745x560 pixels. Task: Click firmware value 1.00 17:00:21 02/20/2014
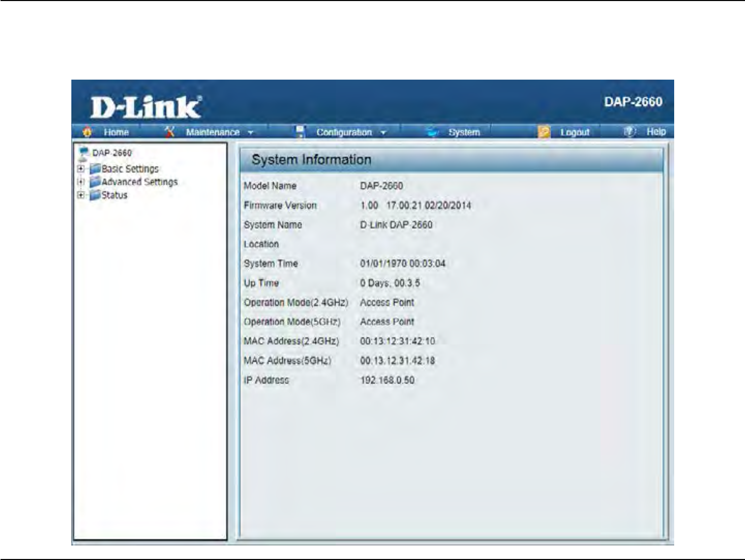(x=416, y=205)
